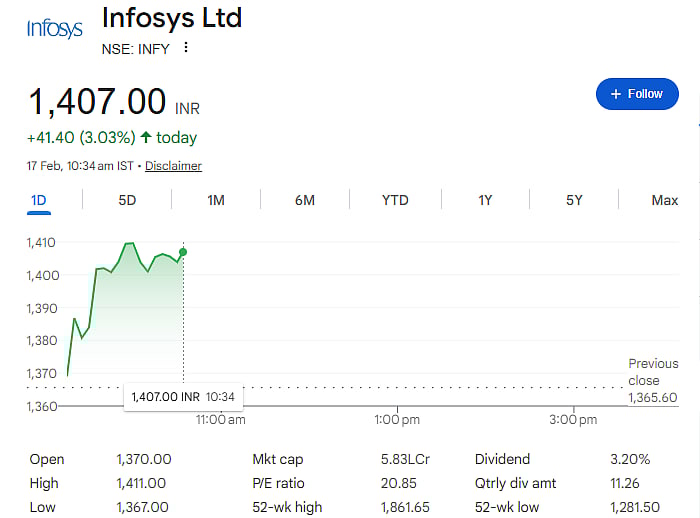Image resolution: width=700 pixels, height=518 pixels.
Task: Click the 1,407.00 INR 10:34 chart tooltip
Action: coord(182,397)
